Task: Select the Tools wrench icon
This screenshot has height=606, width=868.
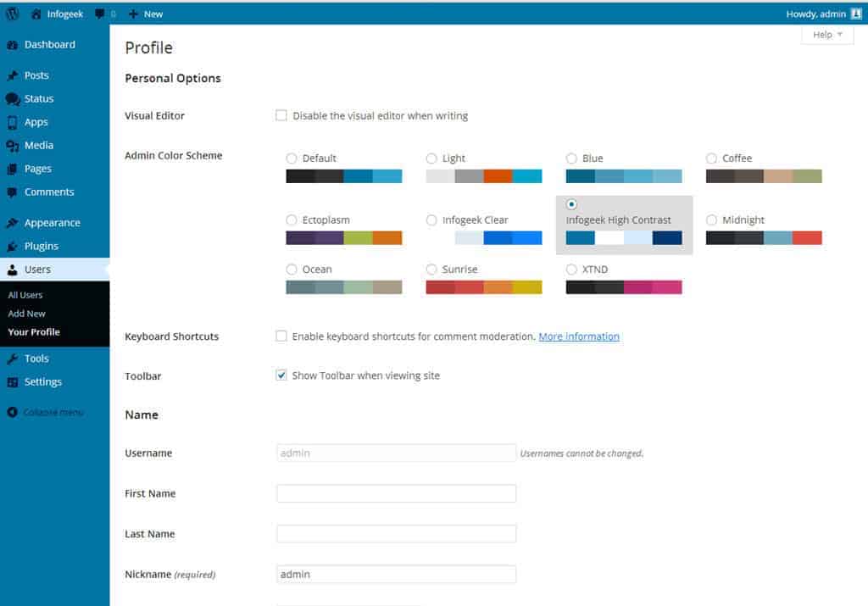Action: [x=12, y=358]
